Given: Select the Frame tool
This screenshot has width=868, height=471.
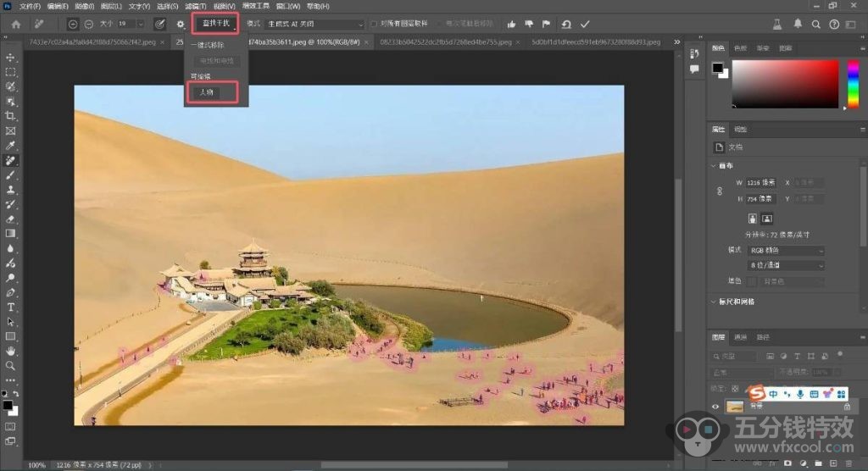Looking at the screenshot, I should pos(10,131).
